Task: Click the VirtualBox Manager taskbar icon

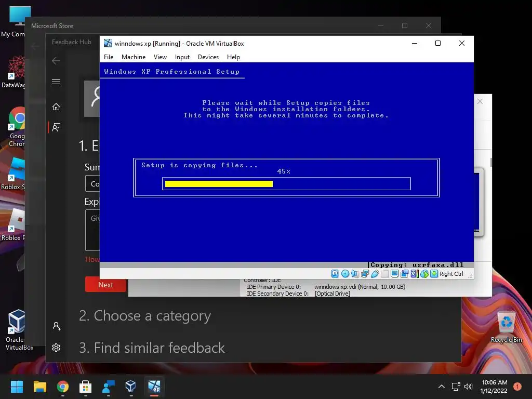Action: pos(131,387)
